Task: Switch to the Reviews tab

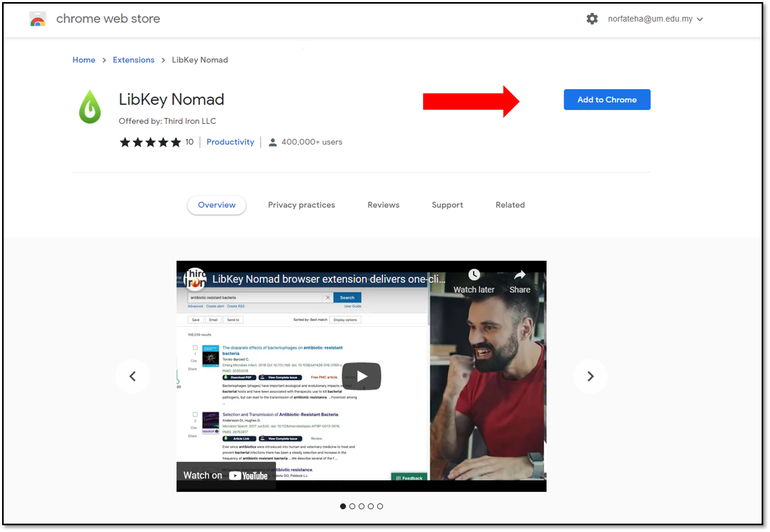Action: tap(383, 205)
